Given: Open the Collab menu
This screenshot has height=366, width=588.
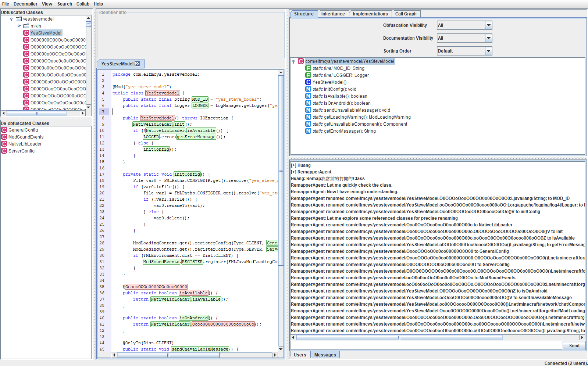Looking at the screenshot, I should tap(83, 4).
